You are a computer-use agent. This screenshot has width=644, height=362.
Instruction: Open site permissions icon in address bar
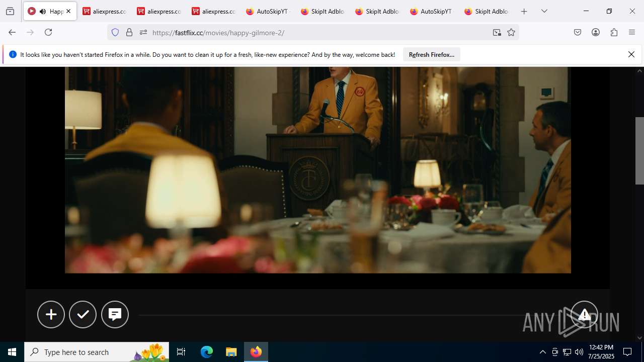point(143,32)
